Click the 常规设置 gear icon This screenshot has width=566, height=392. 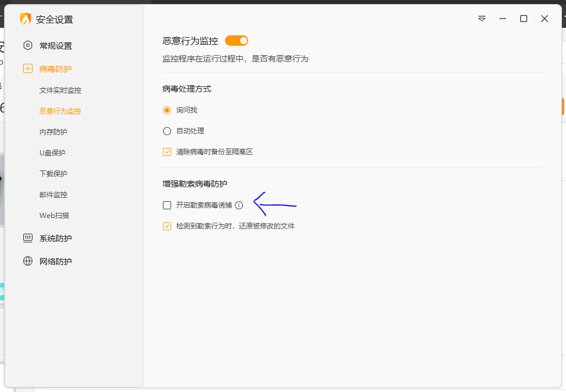coord(28,46)
